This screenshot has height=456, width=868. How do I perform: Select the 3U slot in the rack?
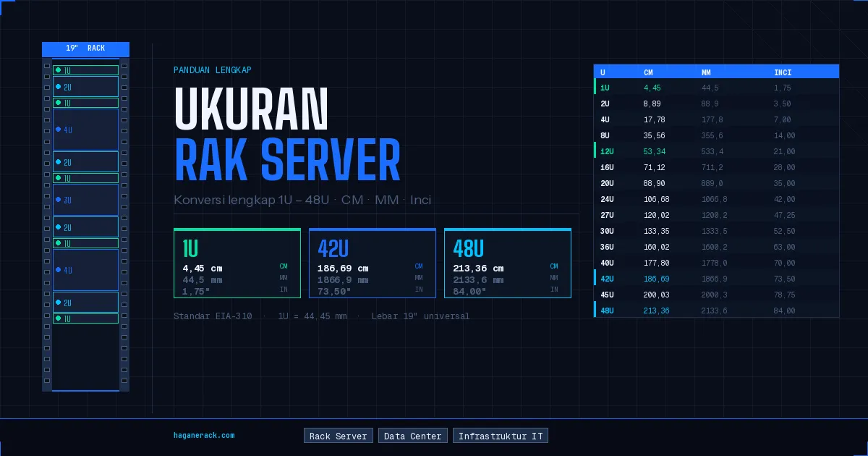[x=85, y=200]
